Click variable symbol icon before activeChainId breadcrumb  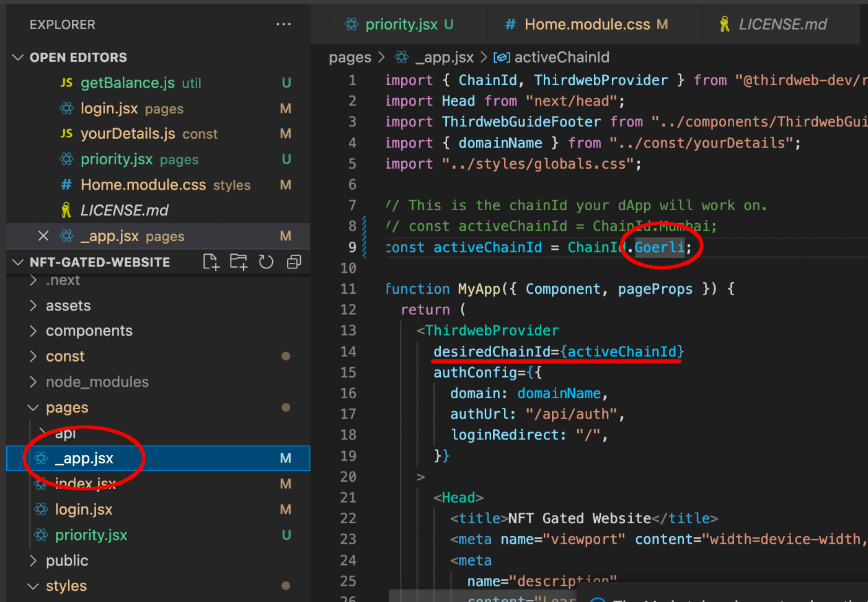click(502, 58)
